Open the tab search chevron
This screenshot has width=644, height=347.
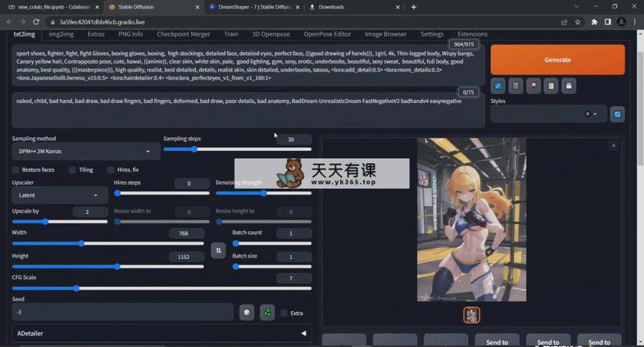(x=577, y=6)
